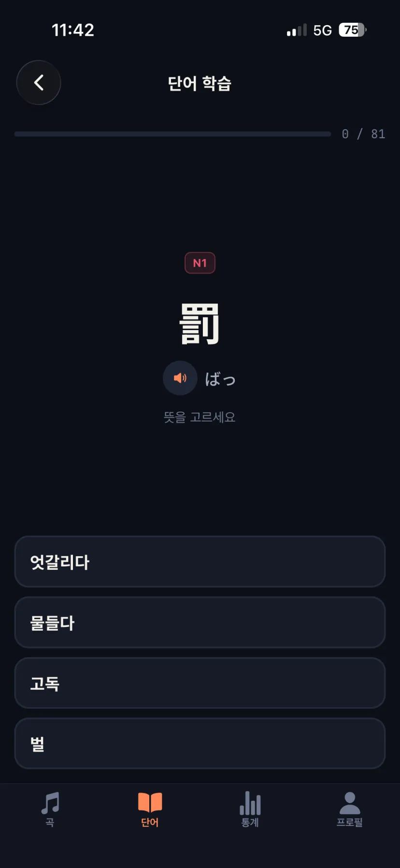Open the music note 곡 tab icon
The image size is (400, 868).
(50, 803)
